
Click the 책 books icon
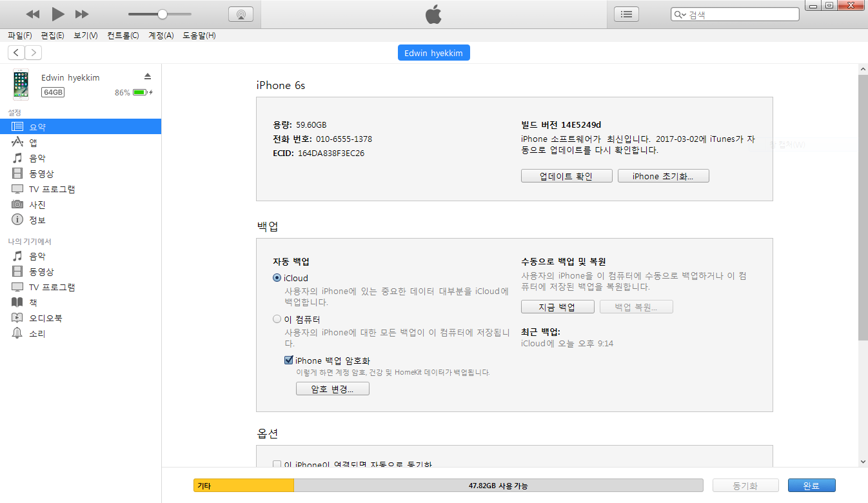pos(17,302)
